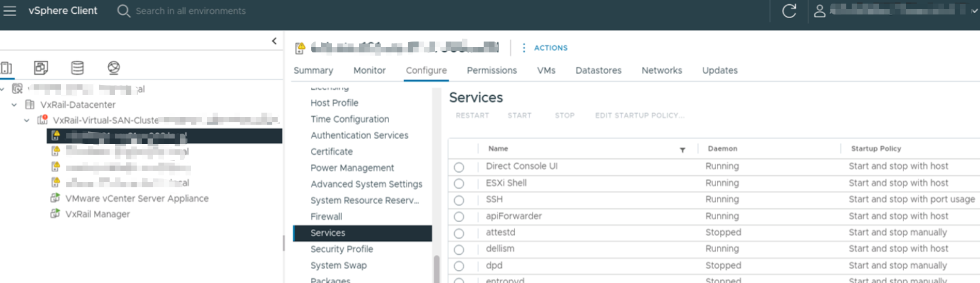Open Authentication Services settings
Screen dimensions: 980x283
pyautogui.click(x=360, y=135)
